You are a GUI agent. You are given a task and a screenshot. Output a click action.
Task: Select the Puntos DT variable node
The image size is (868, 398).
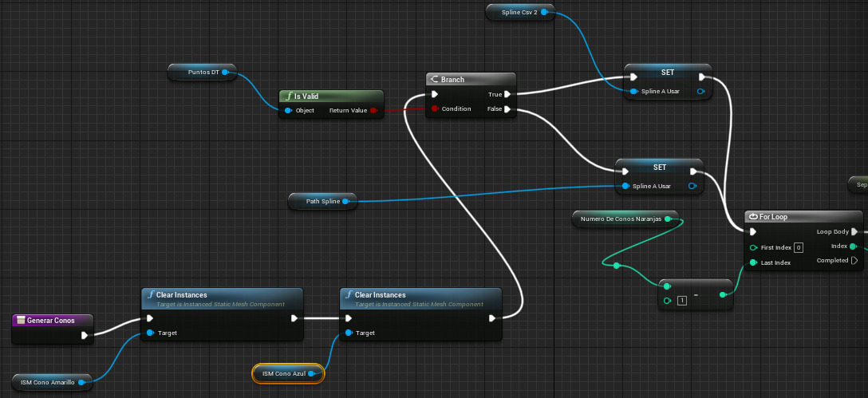(198, 73)
